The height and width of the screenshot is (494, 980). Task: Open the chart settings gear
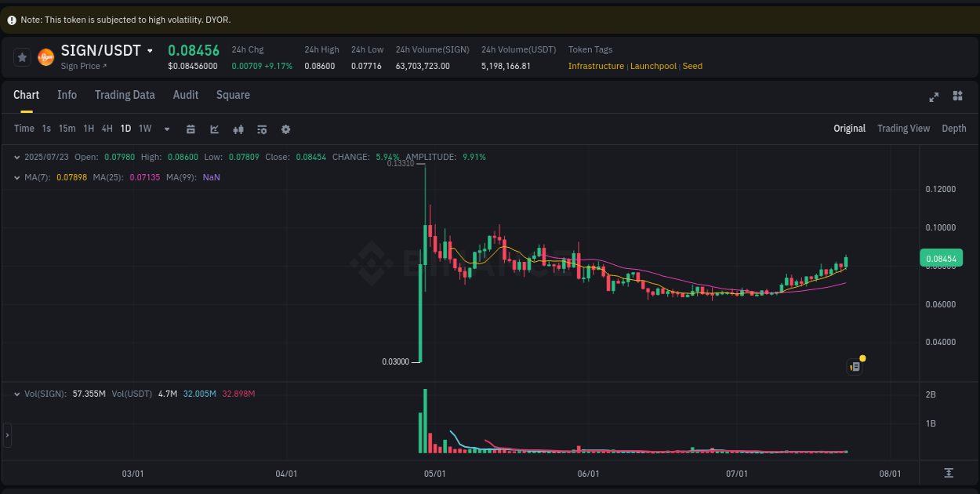pos(285,128)
